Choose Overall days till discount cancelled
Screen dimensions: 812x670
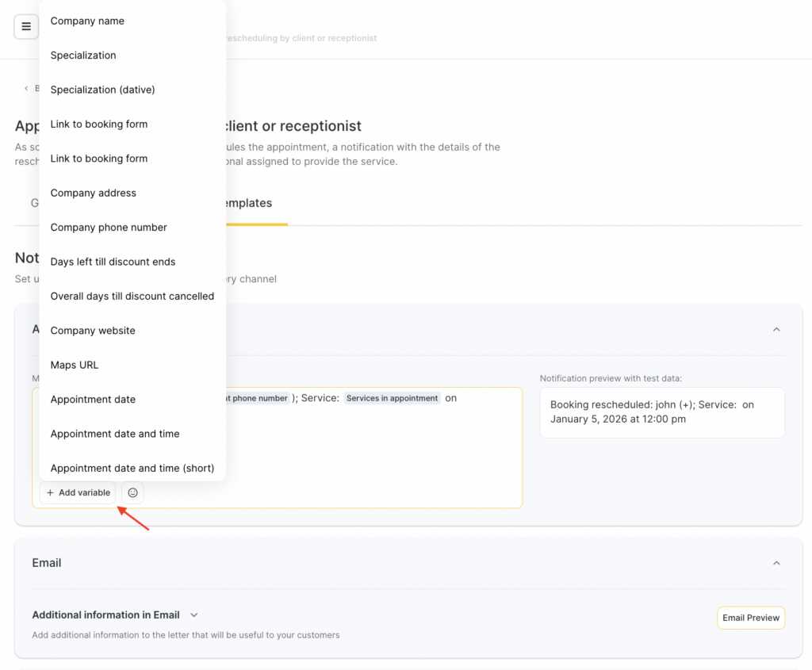pos(132,296)
